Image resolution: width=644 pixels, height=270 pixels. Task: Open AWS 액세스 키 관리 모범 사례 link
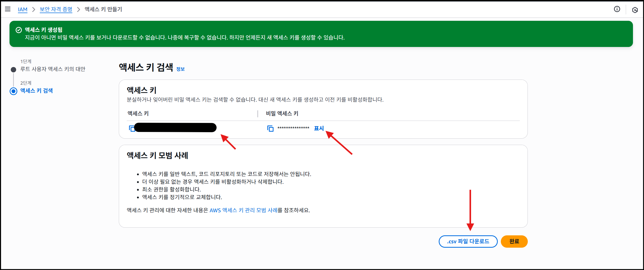tap(243, 210)
